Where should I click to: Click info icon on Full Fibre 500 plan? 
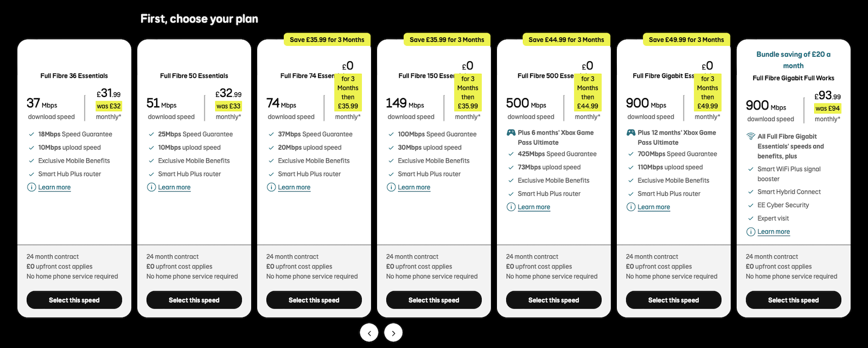click(x=511, y=207)
